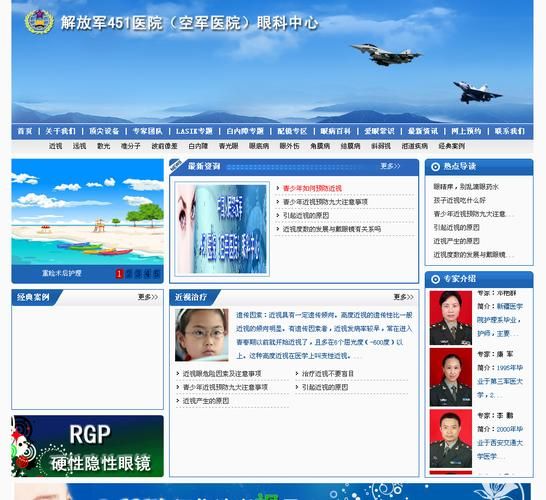Select 经典案例 in the sub navigation

[452, 146]
